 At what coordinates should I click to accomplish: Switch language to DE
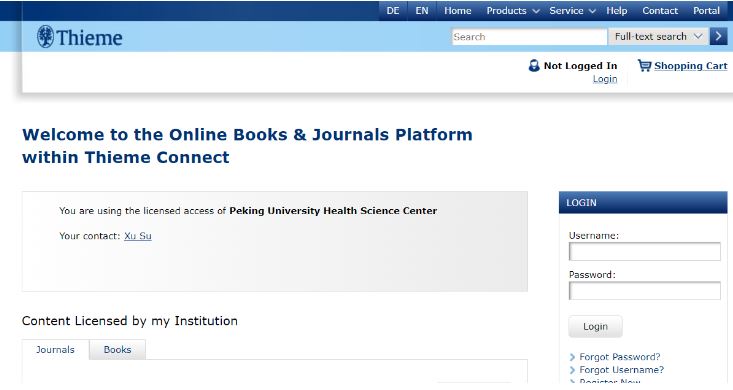coord(393,11)
